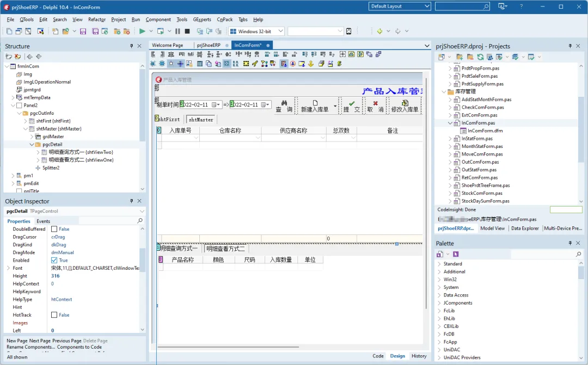Expand the pm1 tree node
This screenshot has height=365, width=588.
pyautogui.click(x=13, y=175)
